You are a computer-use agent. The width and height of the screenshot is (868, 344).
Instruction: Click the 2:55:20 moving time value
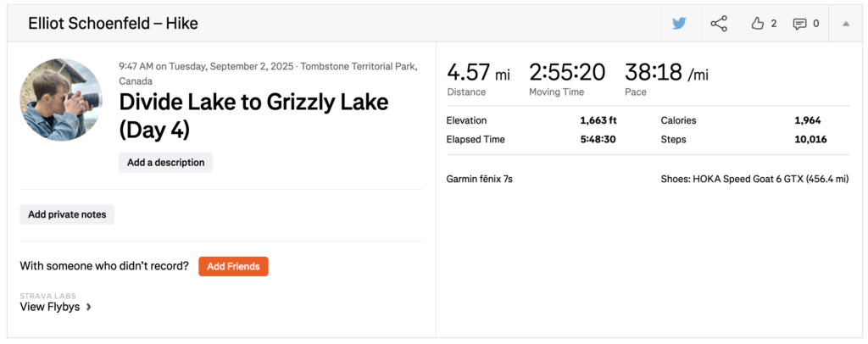pos(568,74)
